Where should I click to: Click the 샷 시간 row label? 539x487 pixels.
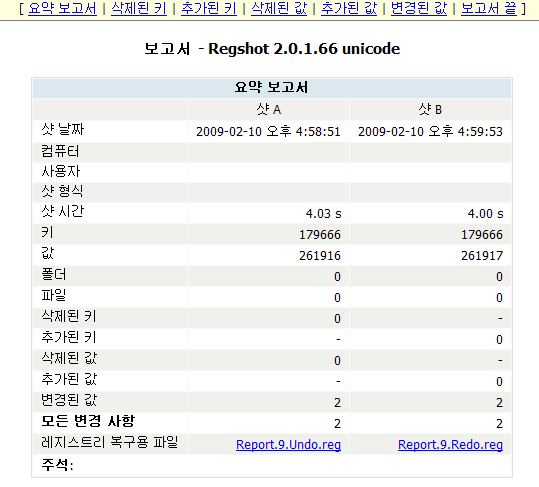pos(63,211)
